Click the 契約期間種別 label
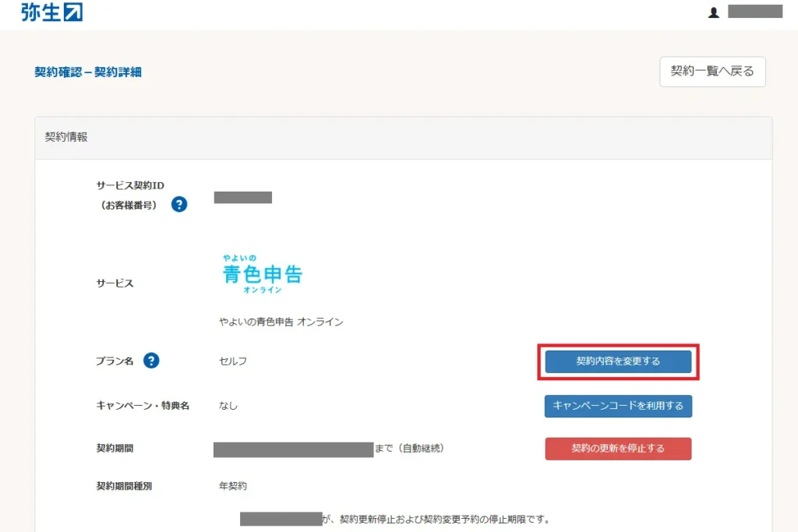This screenshot has height=532, width=798. [124, 486]
